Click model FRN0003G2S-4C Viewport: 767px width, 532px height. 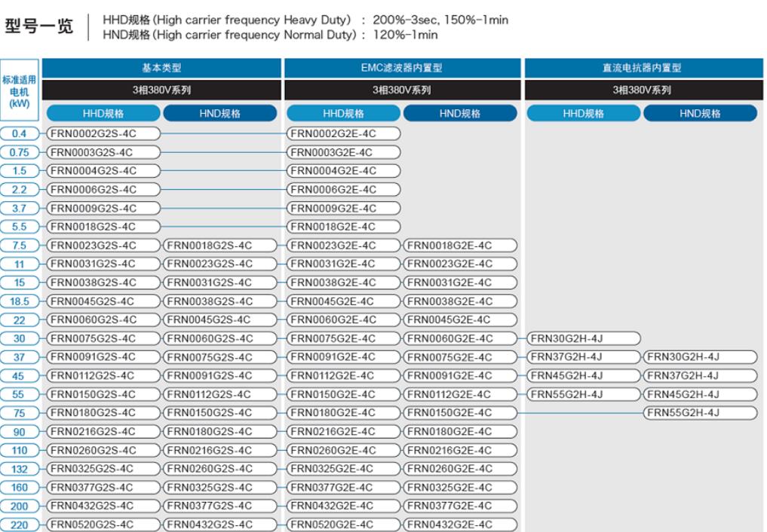(103, 152)
